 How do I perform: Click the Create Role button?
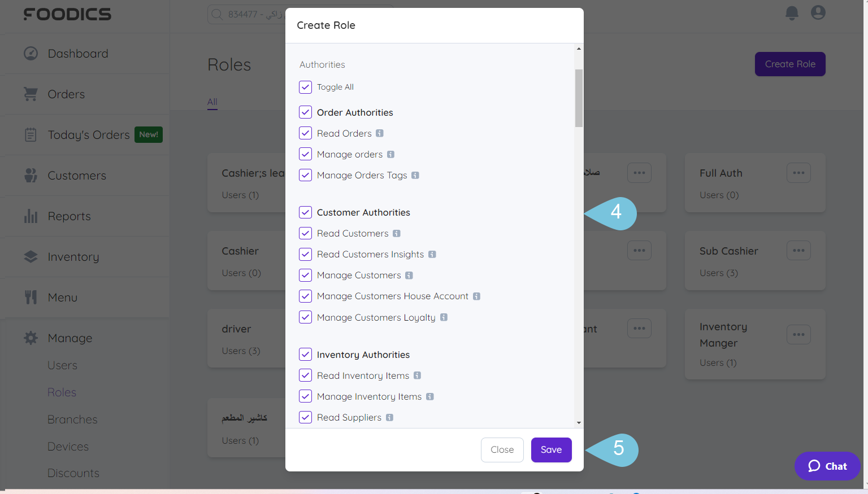tap(789, 64)
